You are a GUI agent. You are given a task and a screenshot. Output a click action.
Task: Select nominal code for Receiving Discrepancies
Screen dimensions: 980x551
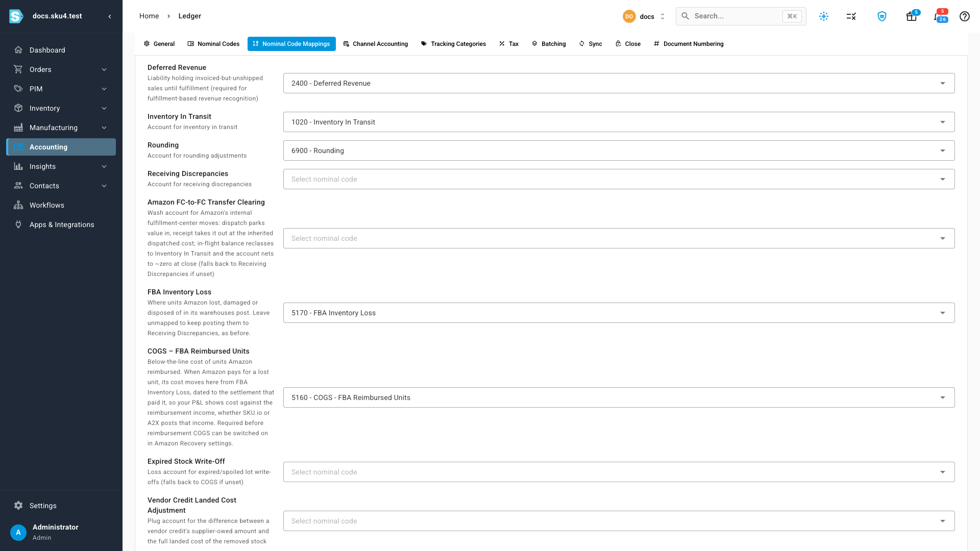pos(619,179)
